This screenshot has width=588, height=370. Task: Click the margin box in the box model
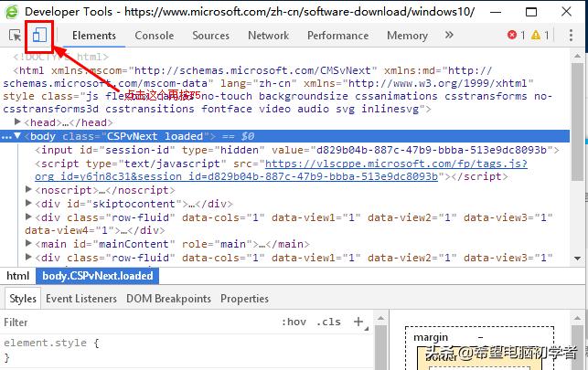(x=431, y=337)
